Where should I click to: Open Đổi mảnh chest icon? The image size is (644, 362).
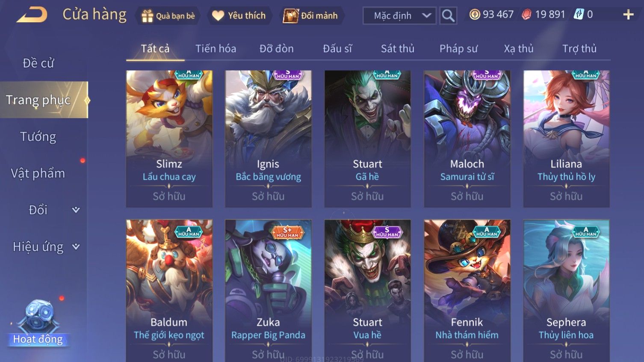tap(291, 16)
